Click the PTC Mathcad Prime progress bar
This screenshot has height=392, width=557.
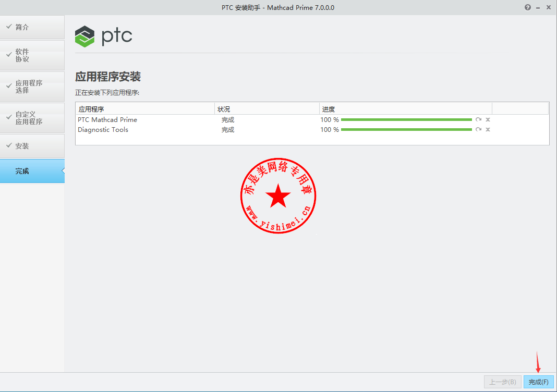click(x=406, y=120)
